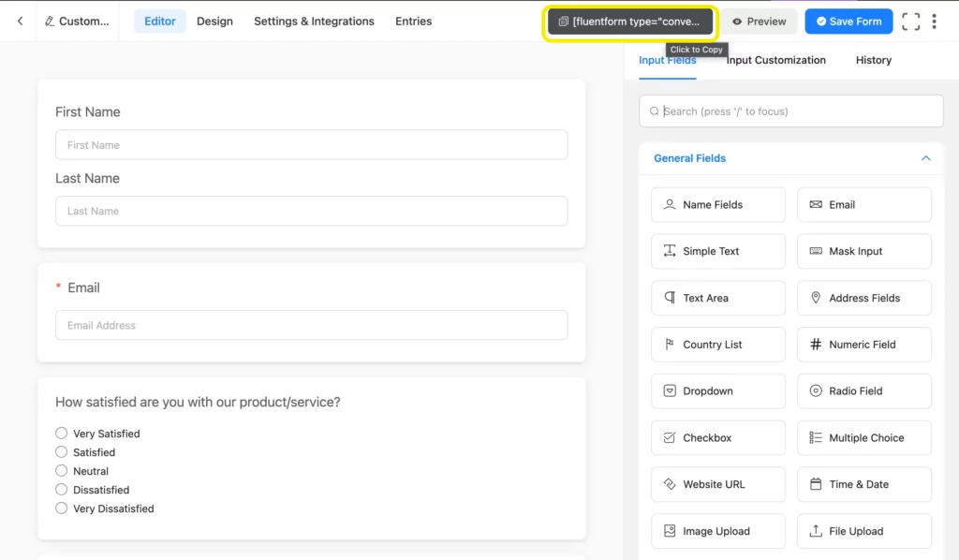Select the Very Satisfied radio option
Viewport: 959px width, 560px height.
(x=61, y=434)
